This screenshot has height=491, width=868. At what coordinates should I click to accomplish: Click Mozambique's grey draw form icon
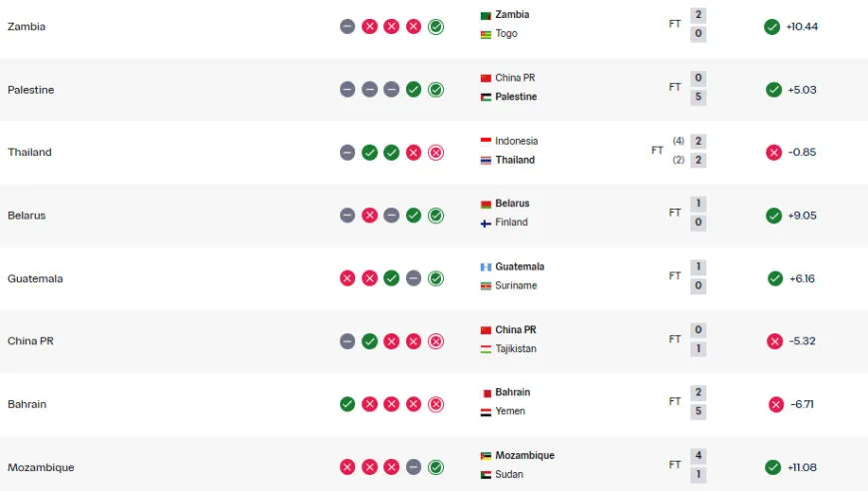tap(413, 467)
